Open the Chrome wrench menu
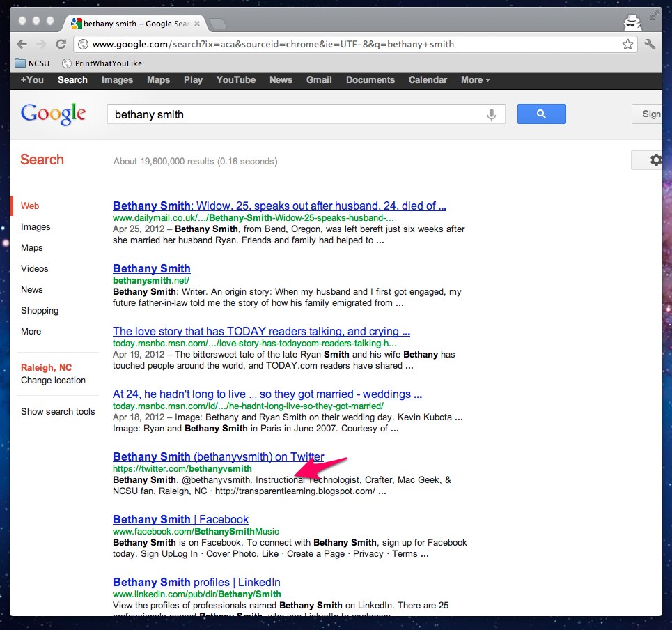The image size is (672, 630). [650, 44]
